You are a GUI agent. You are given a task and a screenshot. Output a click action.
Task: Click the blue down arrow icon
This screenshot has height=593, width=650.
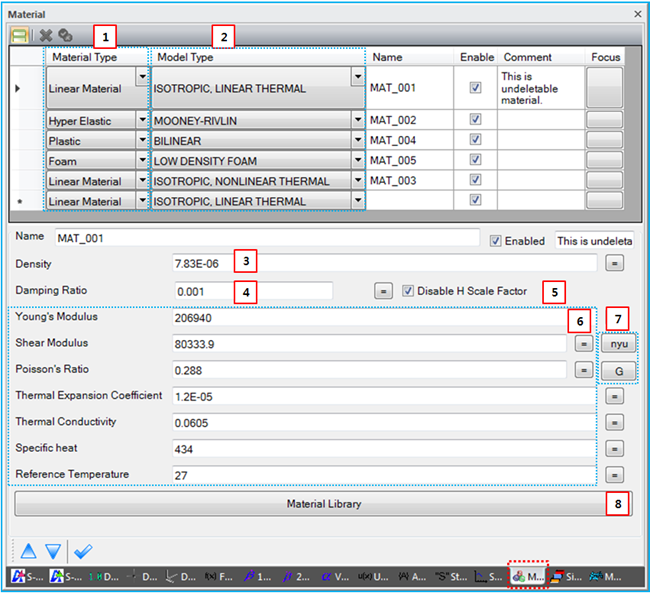pos(53,551)
